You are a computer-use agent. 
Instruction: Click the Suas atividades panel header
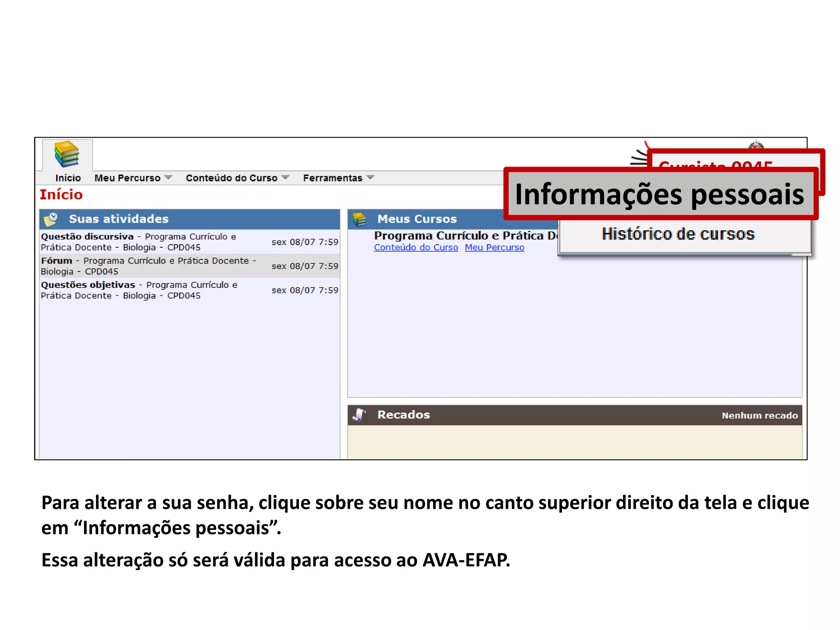[189, 219]
